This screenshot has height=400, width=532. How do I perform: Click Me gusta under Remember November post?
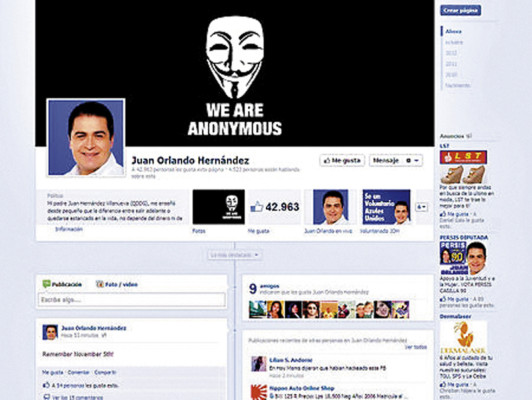53,372
